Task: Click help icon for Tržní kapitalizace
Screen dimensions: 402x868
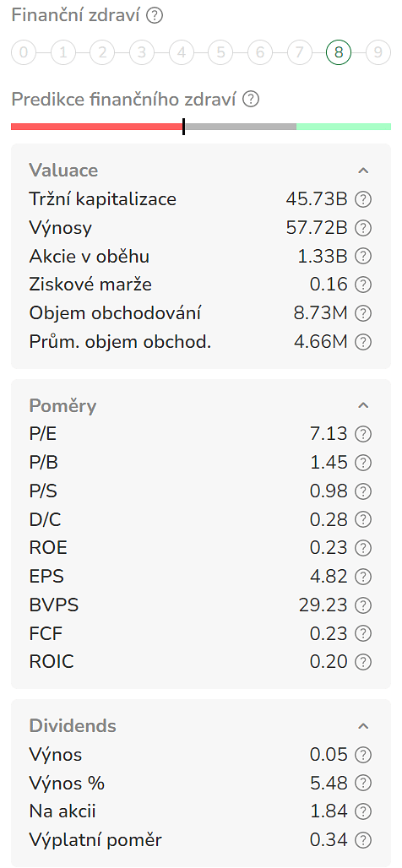Action: [362, 199]
